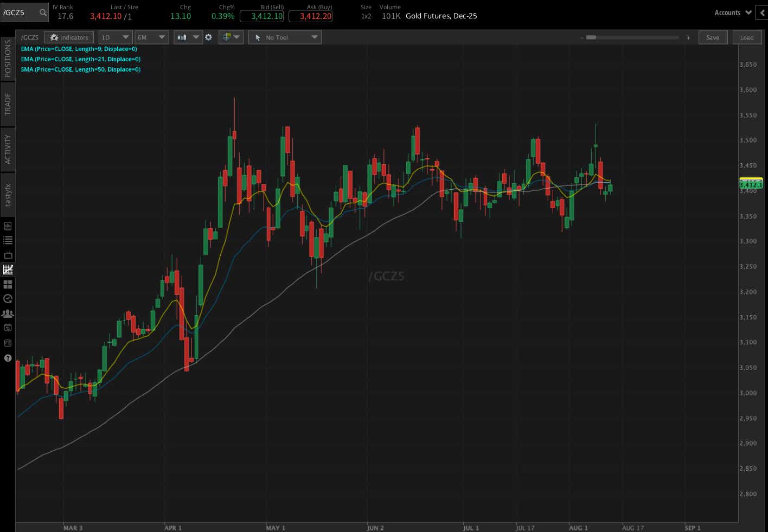
Task: Click the chart zoom slider handle
Action: point(591,37)
